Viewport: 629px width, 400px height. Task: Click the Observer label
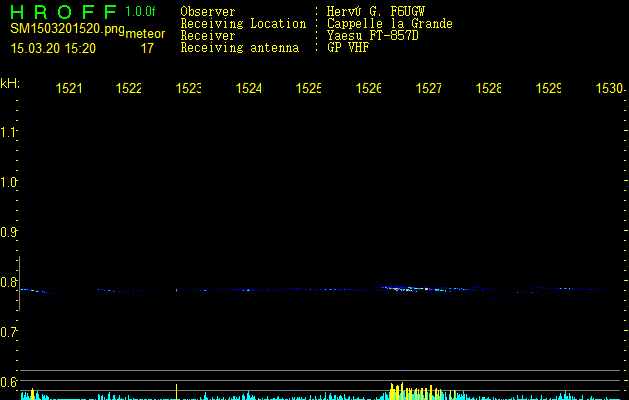208,12
